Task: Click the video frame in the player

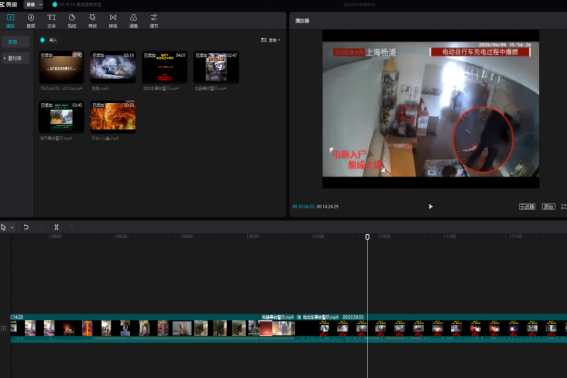Action: 431,109
